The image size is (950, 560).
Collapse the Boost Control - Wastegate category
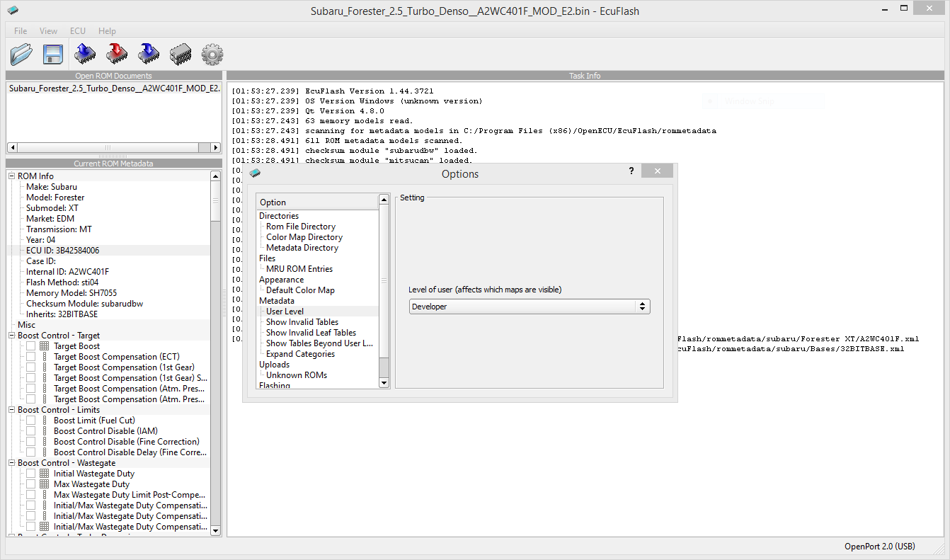(12, 463)
